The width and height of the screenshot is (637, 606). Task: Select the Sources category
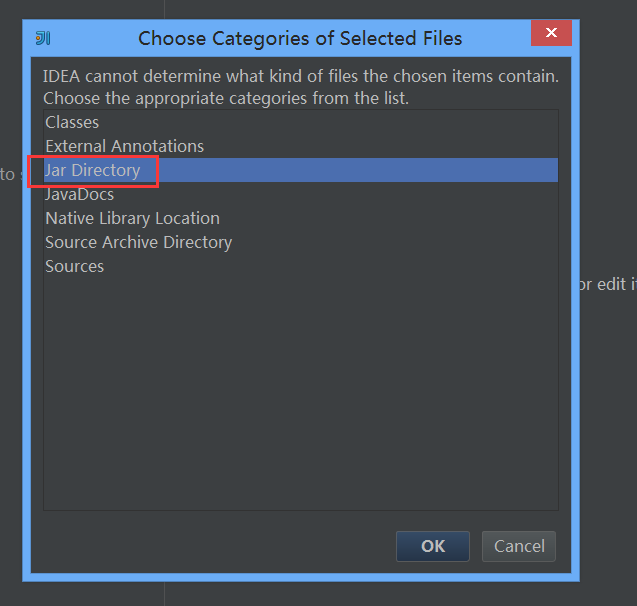[x=75, y=266]
